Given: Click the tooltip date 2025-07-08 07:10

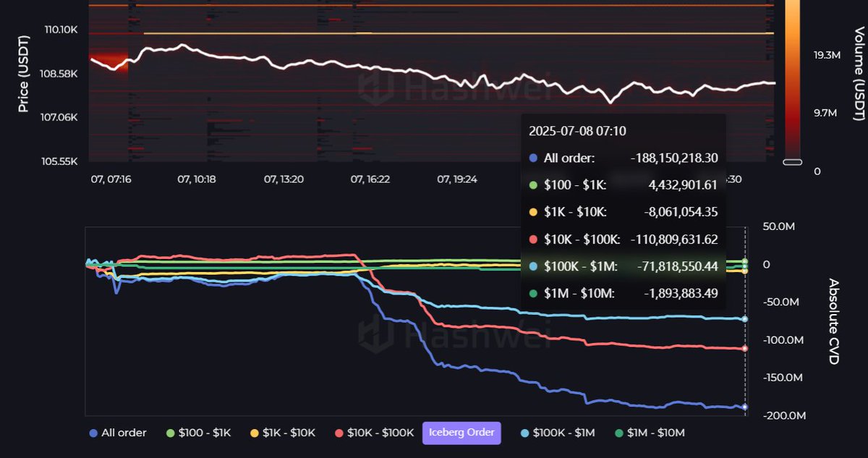Looking at the screenshot, I should (x=577, y=131).
